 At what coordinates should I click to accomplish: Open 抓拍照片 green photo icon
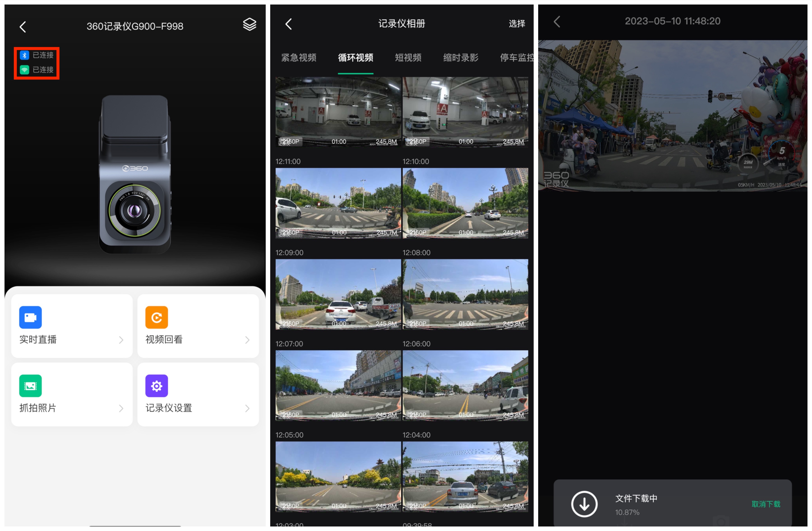30,386
